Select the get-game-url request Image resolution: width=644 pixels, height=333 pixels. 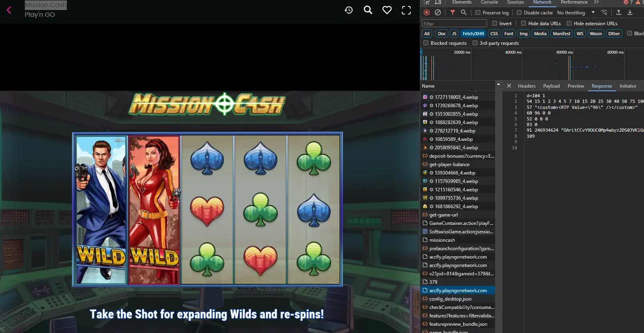point(458,215)
